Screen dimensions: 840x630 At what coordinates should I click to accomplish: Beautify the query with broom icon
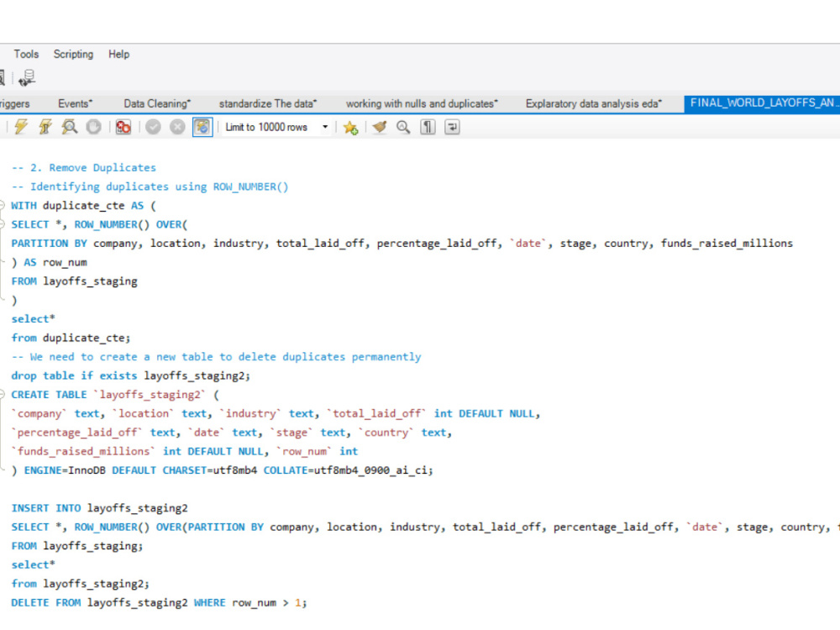coord(380,127)
